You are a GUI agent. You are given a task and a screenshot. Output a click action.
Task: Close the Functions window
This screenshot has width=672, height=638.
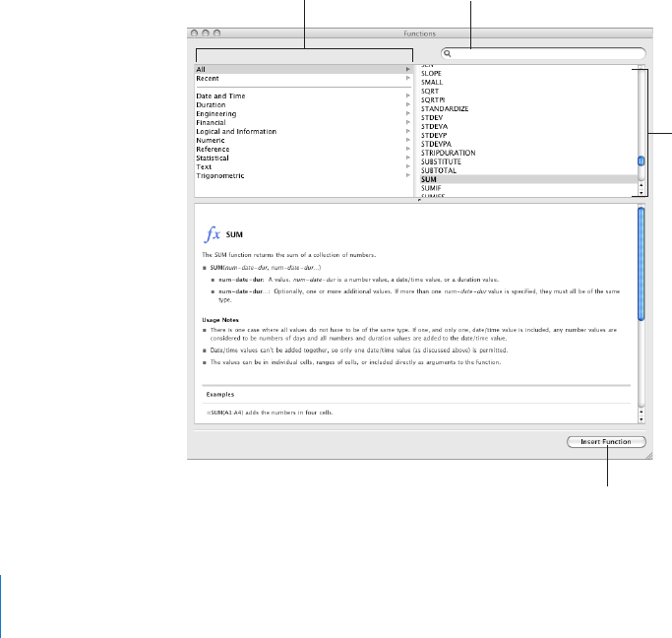[194, 33]
